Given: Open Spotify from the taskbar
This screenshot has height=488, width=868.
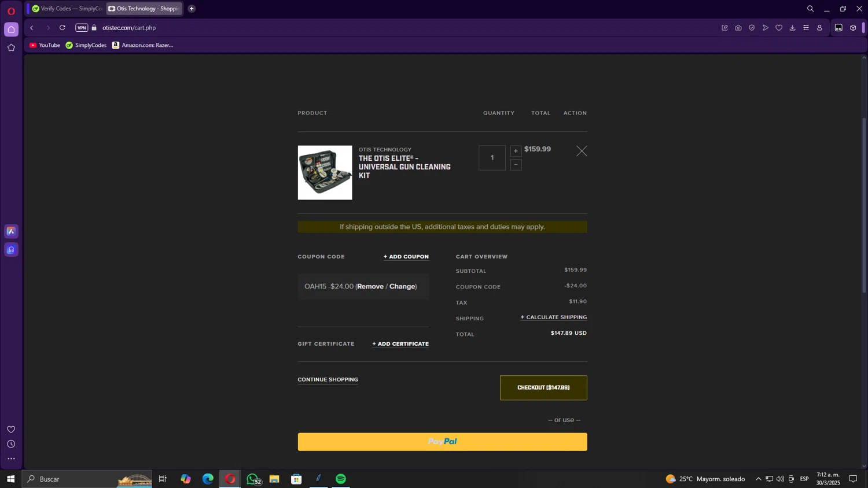Looking at the screenshot, I should click(341, 479).
